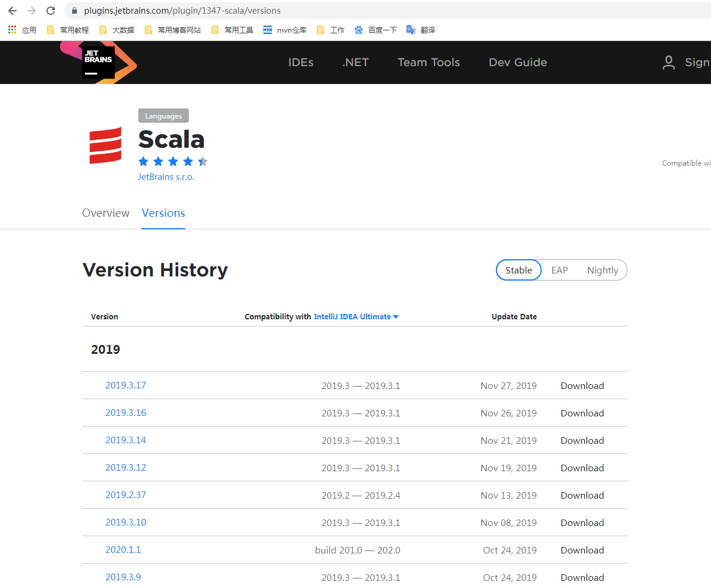Click the JetBrains logo
The width and height of the screenshot is (711, 588).
98,62
